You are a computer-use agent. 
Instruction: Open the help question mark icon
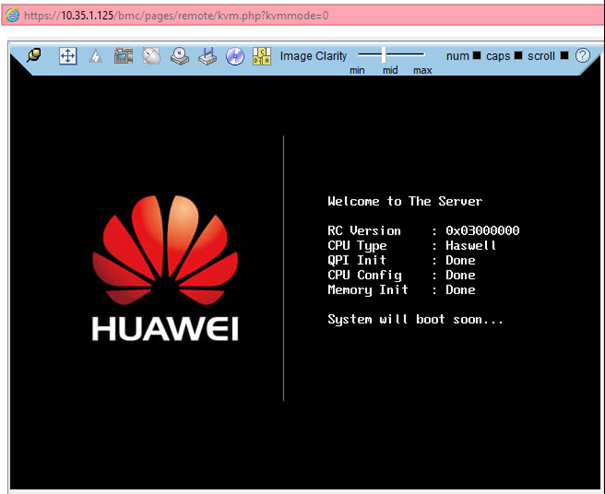tap(582, 56)
